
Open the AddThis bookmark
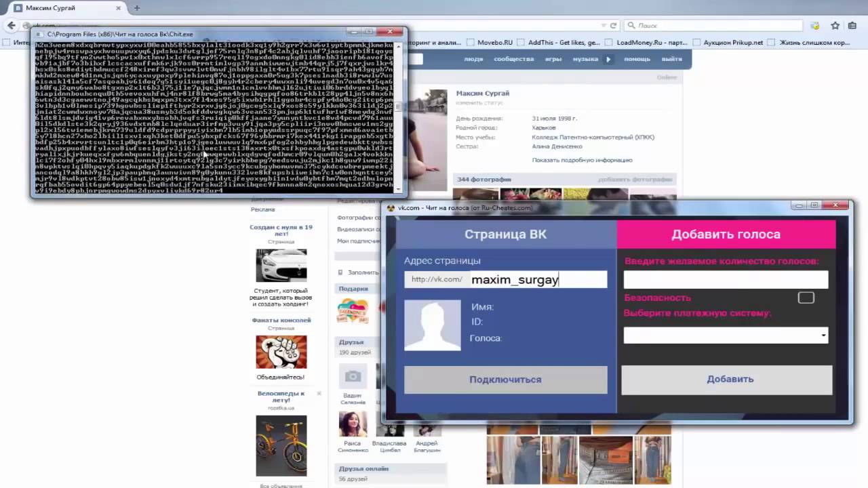coord(558,42)
